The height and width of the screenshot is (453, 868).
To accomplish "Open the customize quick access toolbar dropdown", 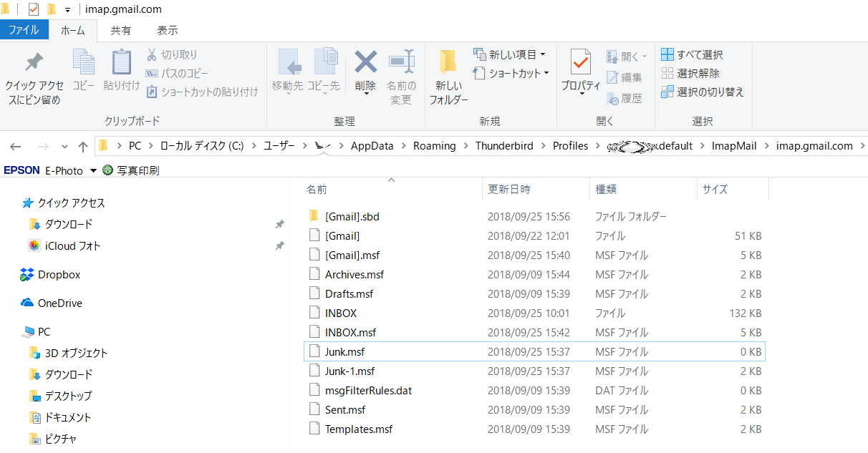I will point(67,9).
